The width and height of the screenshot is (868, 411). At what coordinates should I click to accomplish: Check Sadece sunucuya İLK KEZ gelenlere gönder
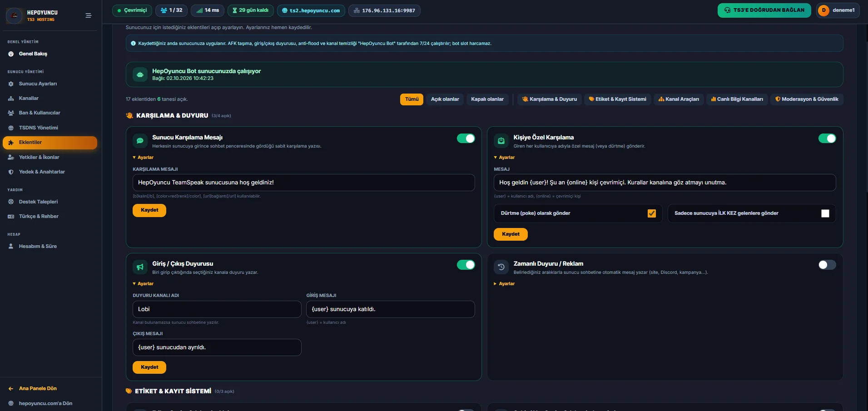tap(825, 213)
